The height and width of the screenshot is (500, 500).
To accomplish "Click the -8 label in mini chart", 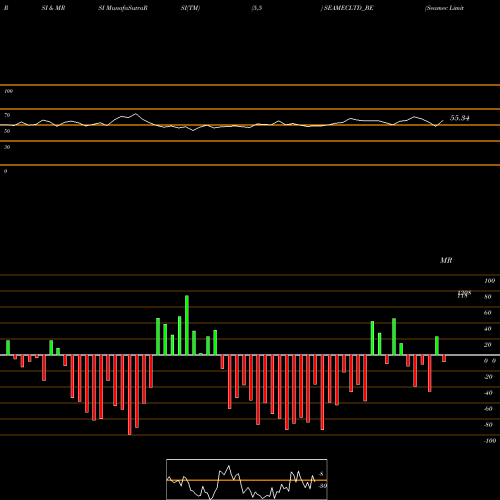I will click(321, 474).
